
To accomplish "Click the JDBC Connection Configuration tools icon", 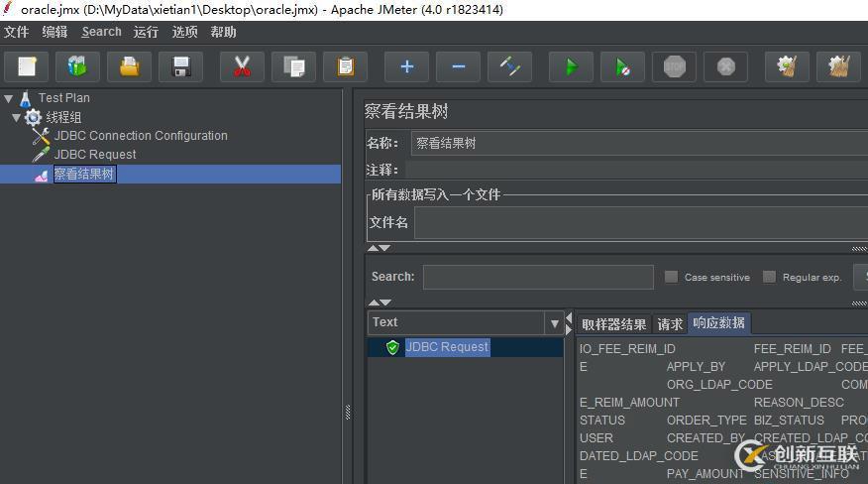I will pyautogui.click(x=41, y=136).
